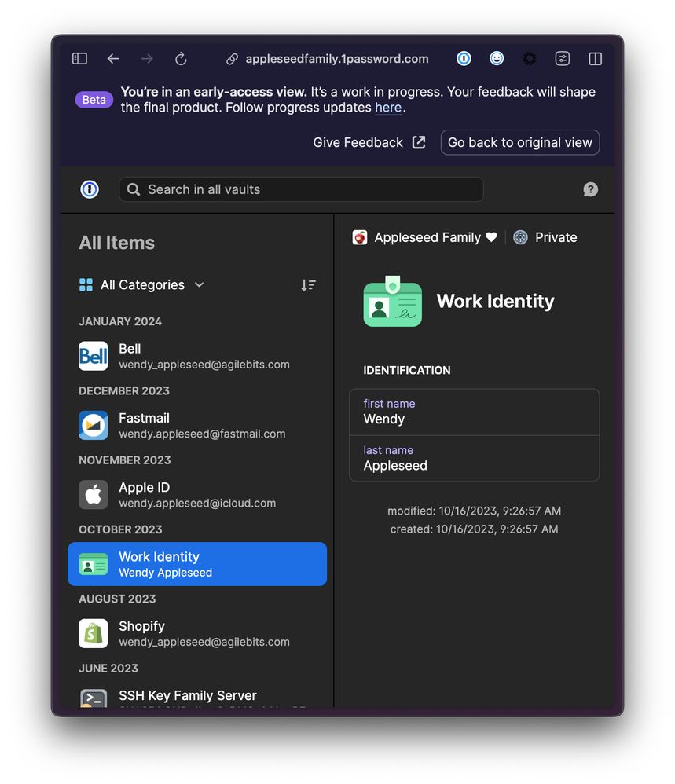Click the sort order icon
Viewport: 675px width, 784px height.
point(308,285)
